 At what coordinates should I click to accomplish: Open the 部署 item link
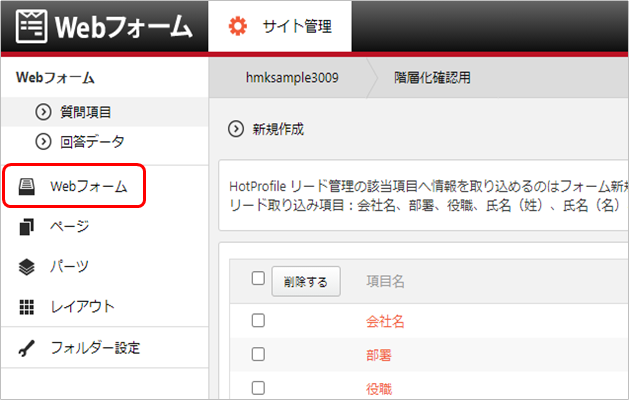pyautogui.click(x=379, y=355)
